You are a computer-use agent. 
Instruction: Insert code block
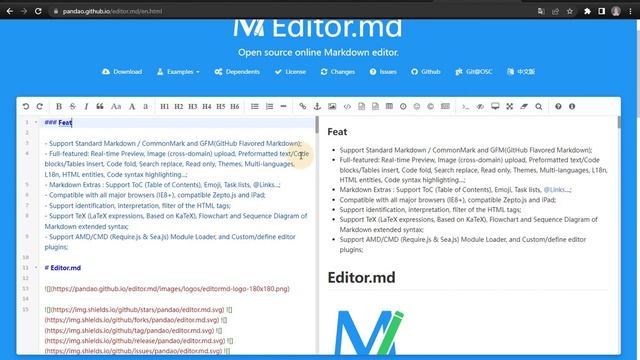[376, 107]
